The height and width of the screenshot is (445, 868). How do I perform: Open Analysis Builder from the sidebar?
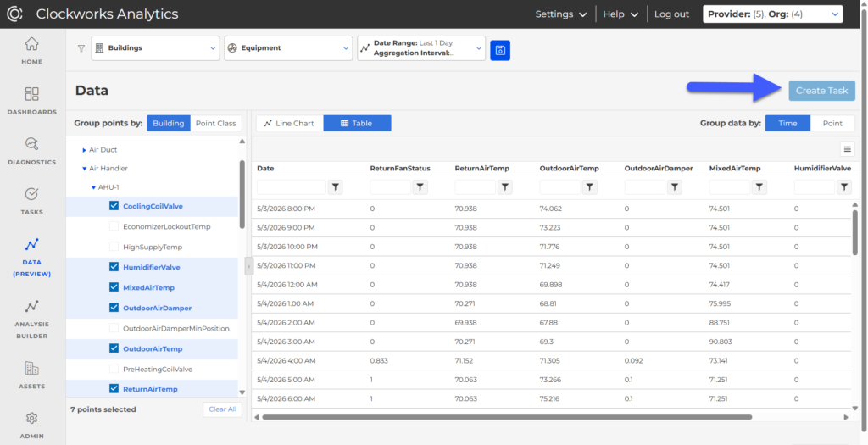coord(32,320)
